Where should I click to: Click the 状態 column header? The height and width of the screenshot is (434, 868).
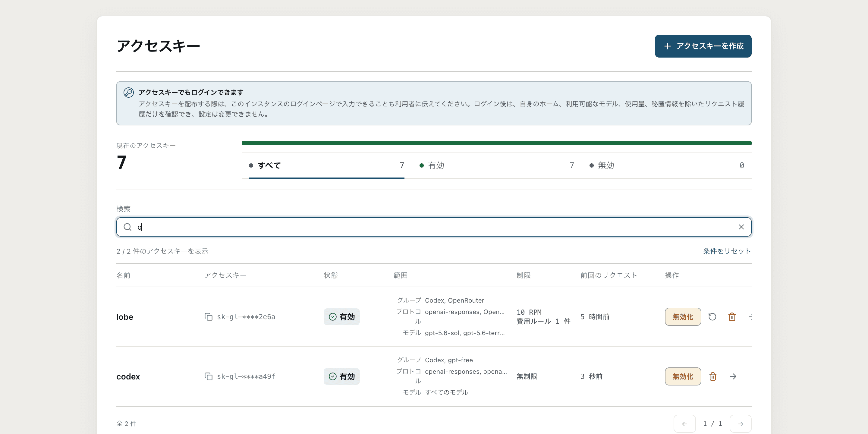(331, 275)
